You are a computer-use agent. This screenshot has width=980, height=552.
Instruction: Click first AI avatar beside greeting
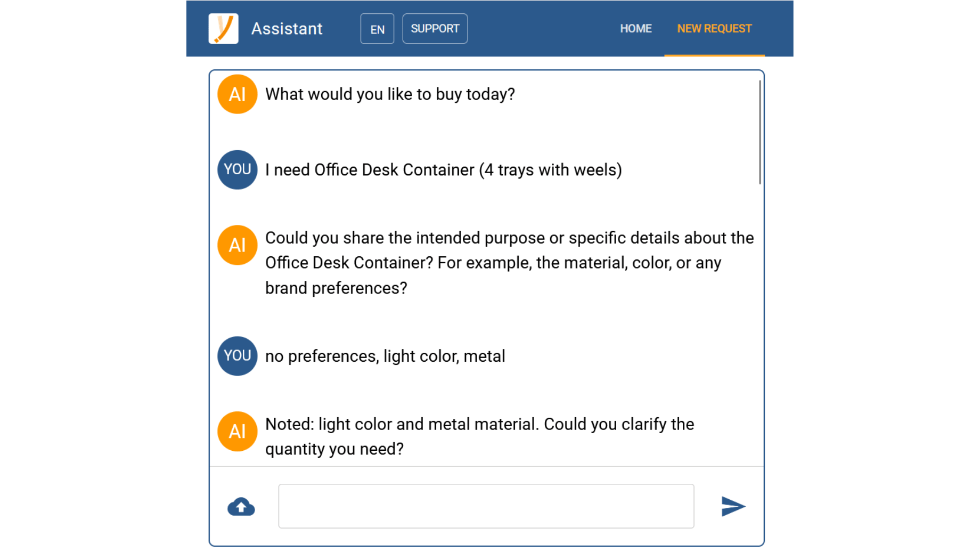click(238, 94)
